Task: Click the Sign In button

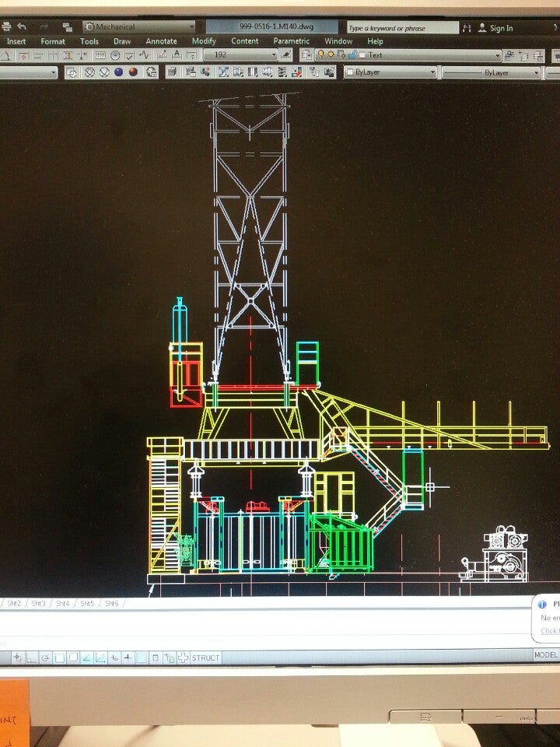Action: click(x=495, y=28)
